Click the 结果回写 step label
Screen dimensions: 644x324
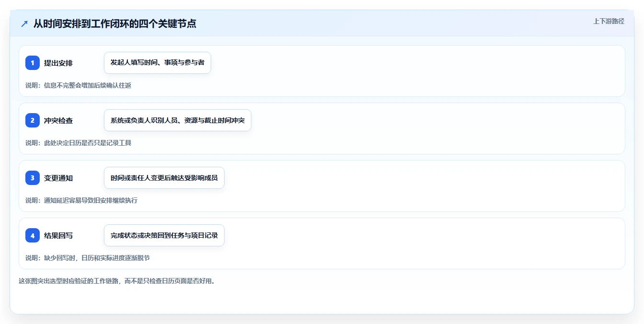tap(58, 235)
